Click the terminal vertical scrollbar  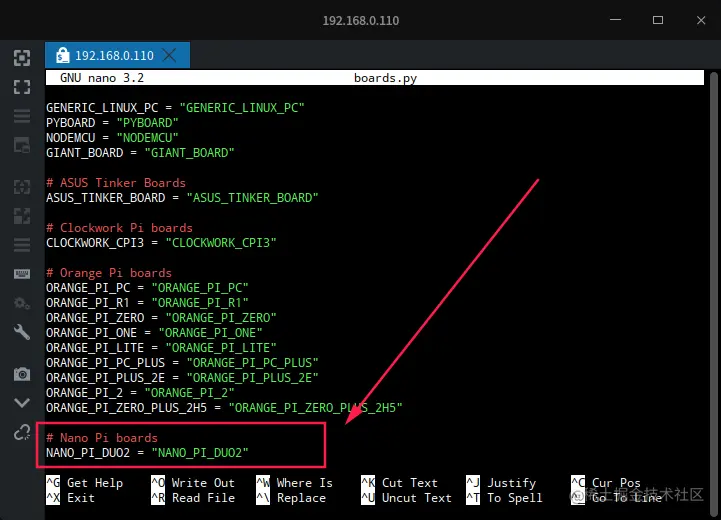click(x=713, y=292)
